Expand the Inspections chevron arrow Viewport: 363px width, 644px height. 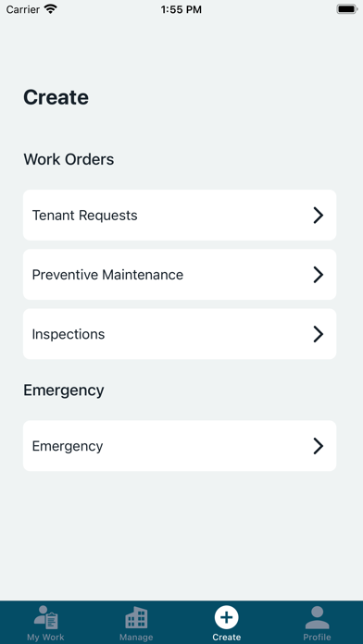319,334
